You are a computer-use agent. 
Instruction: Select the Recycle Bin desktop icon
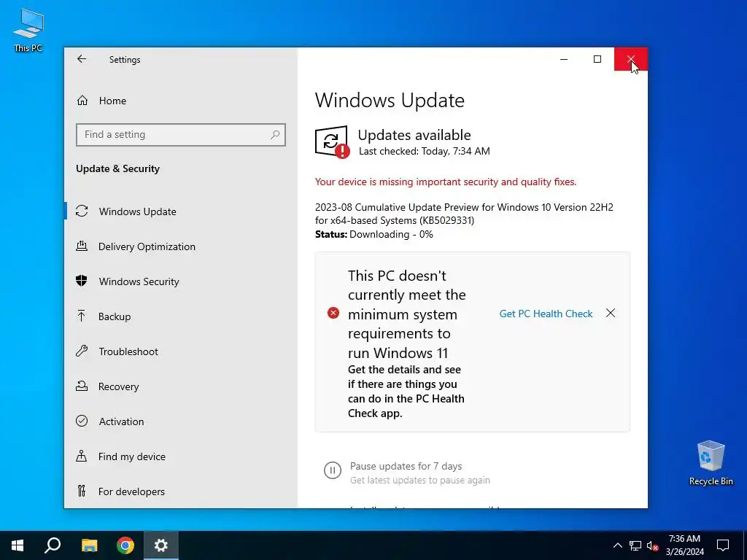point(711,463)
